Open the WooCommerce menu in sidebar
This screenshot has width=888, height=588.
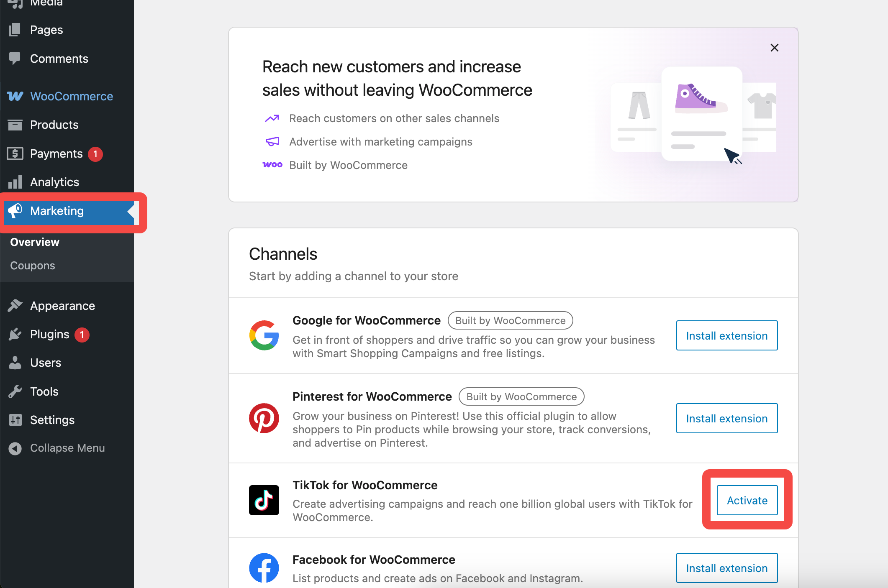pyautogui.click(x=71, y=96)
